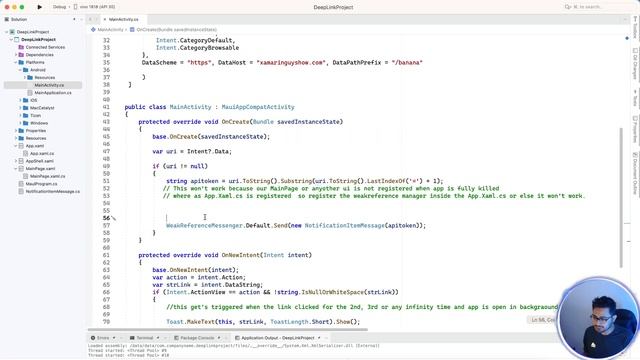Open the Properties side pad
640x360 pixels.
(635, 129)
